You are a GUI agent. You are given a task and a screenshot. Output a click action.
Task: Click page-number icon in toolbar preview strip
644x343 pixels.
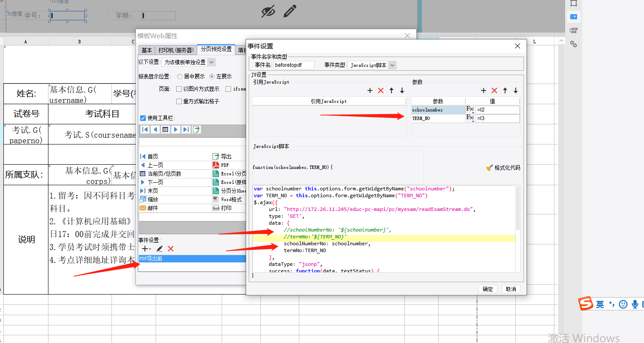166,129
